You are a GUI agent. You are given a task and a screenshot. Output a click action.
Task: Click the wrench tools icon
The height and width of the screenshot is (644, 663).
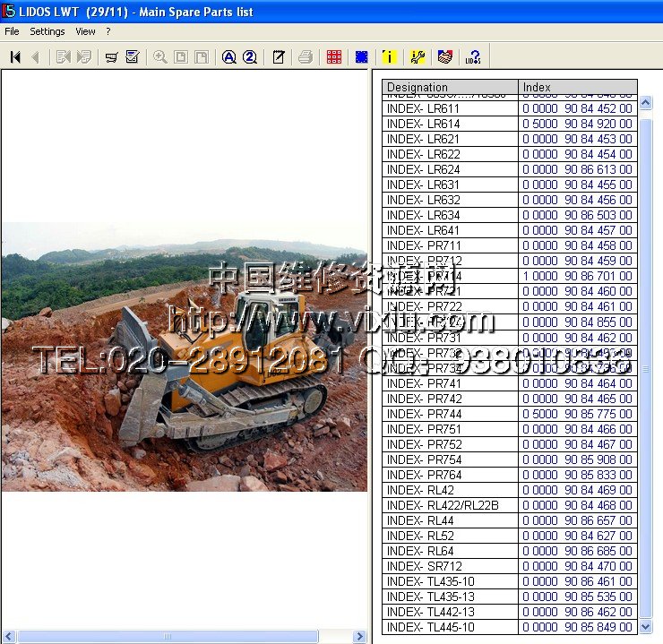(x=418, y=57)
